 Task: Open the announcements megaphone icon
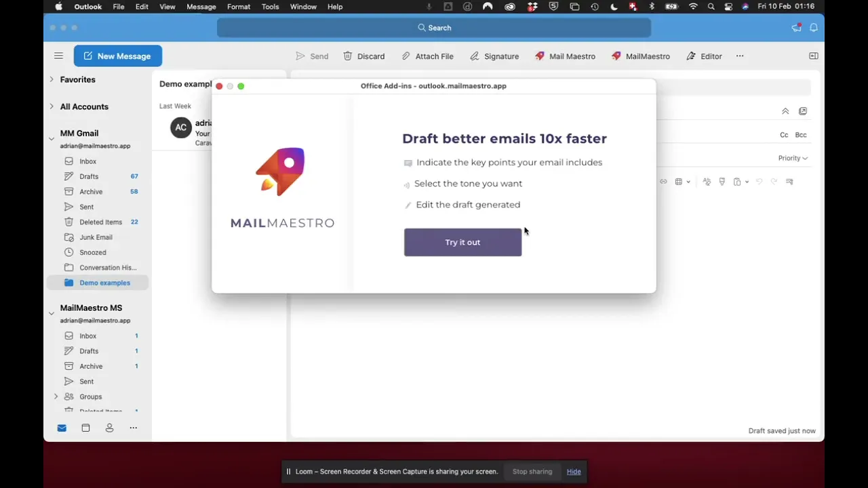797,28
